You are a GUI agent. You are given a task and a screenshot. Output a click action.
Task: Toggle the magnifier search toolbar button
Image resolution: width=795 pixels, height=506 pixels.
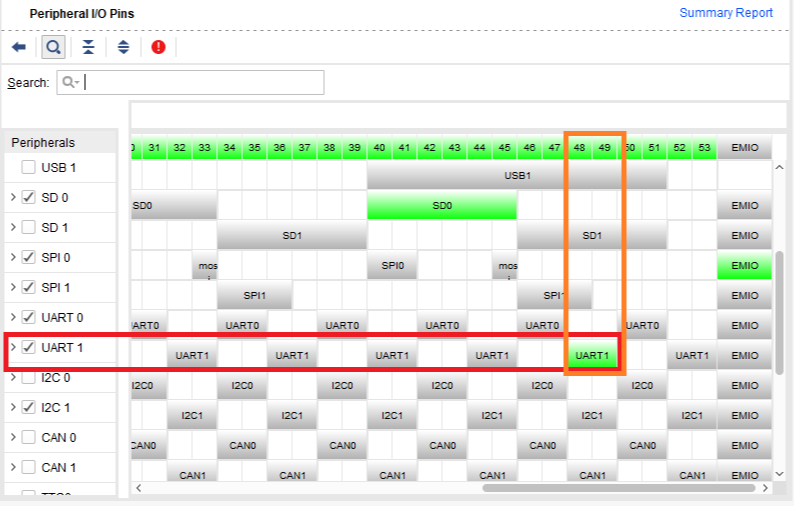(53, 47)
